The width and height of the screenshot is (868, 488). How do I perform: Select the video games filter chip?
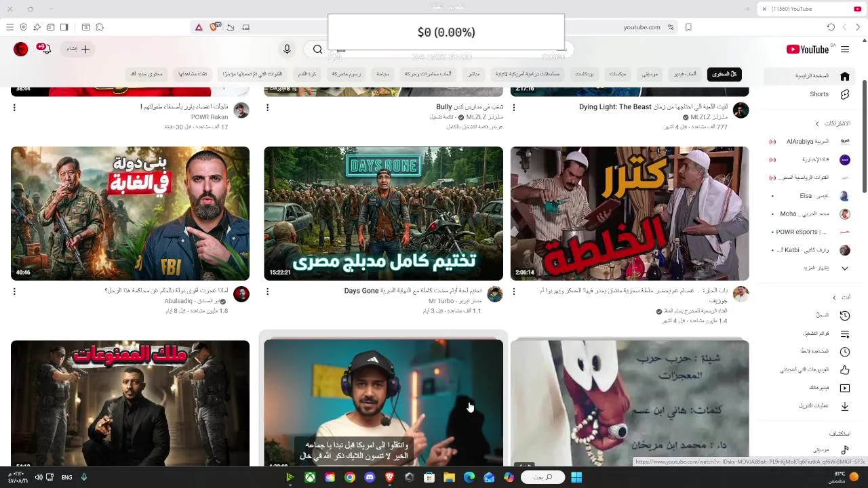pyautogui.click(x=685, y=74)
